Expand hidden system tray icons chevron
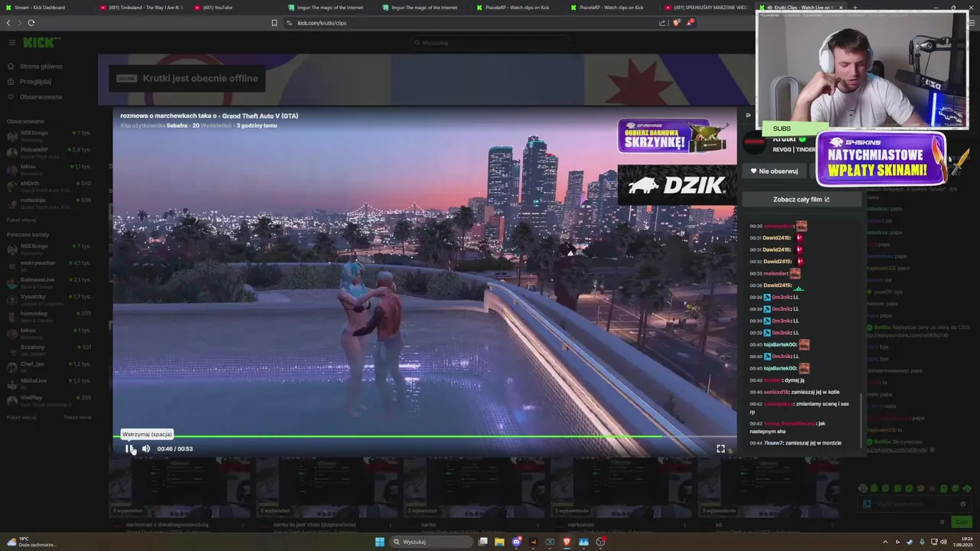This screenshot has width=980, height=551. tap(886, 542)
